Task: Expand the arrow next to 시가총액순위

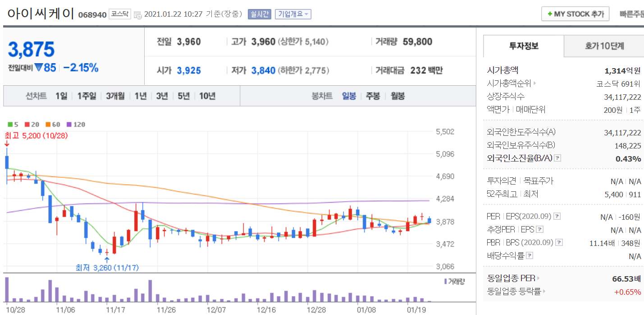Action: (x=535, y=83)
